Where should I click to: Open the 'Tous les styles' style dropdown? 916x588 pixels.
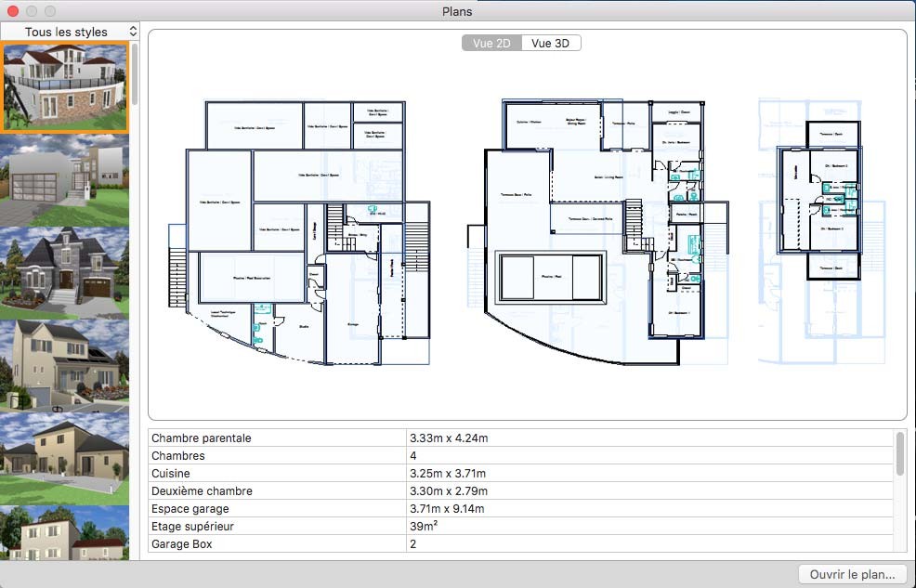(x=70, y=32)
